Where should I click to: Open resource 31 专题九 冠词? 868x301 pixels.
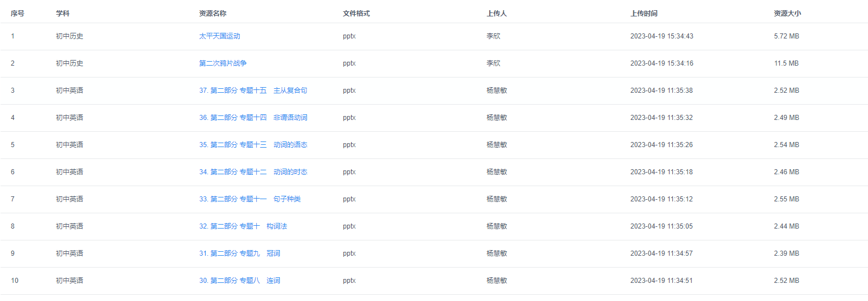coord(239,253)
